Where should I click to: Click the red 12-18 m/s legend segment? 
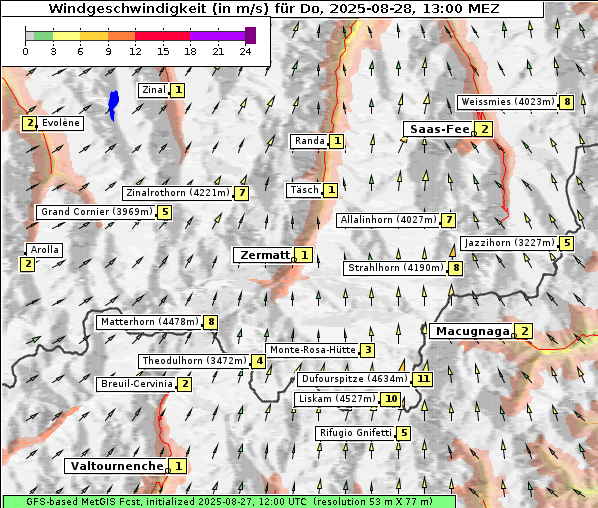tap(162, 36)
